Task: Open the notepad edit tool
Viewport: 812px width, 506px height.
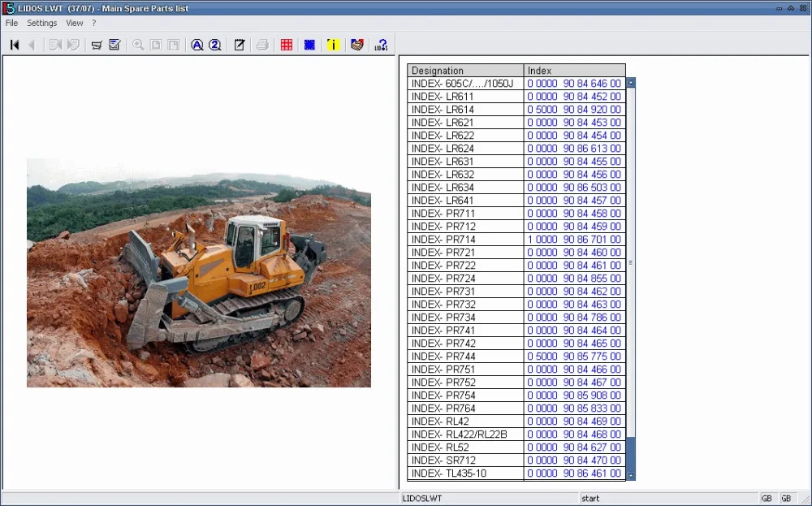Action: pyautogui.click(x=239, y=45)
